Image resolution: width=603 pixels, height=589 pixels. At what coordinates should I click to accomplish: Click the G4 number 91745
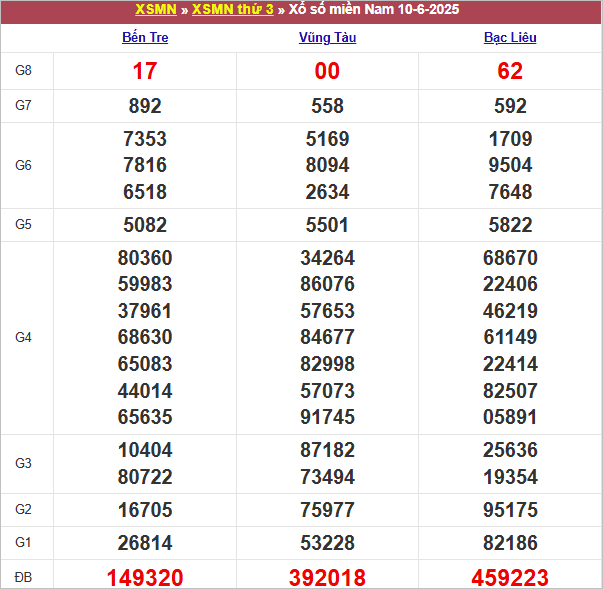tap(327, 417)
